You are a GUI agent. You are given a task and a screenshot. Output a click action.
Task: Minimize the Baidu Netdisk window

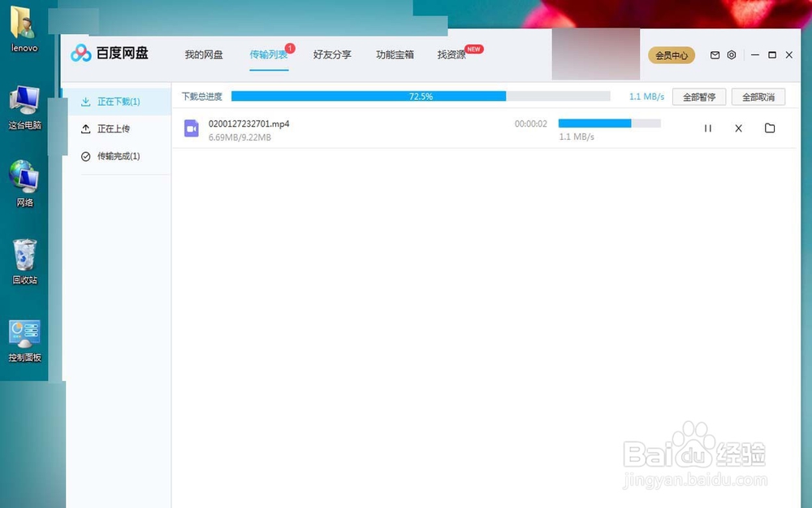pyautogui.click(x=755, y=55)
